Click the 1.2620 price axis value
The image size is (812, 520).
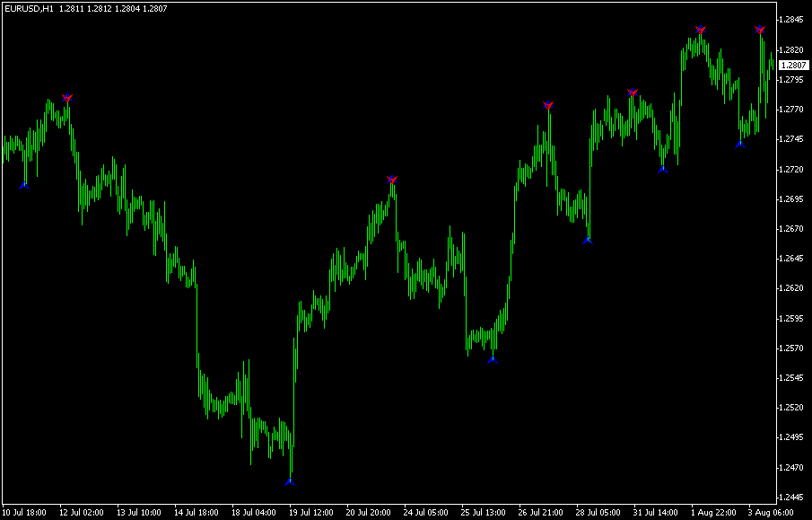(793, 288)
